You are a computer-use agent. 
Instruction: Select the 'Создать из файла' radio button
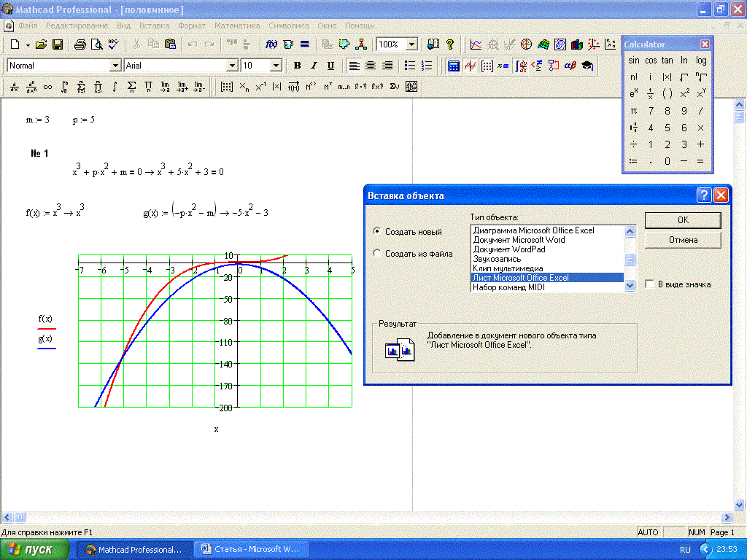click(377, 254)
